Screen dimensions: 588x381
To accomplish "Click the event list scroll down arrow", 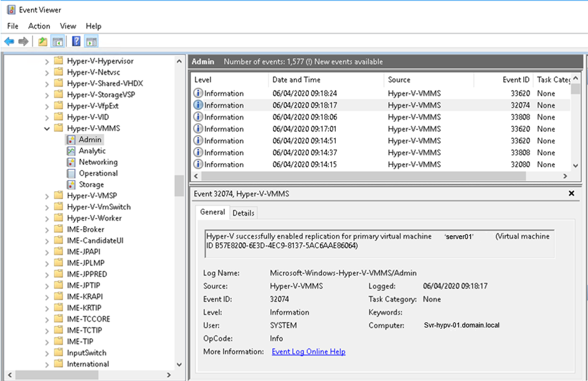I will point(576,166).
